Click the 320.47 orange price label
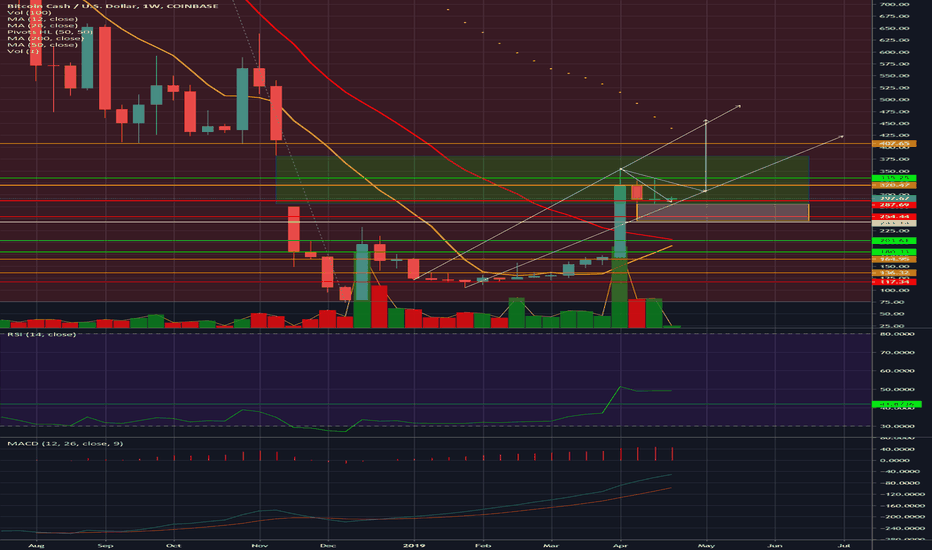The image size is (932, 550). (894, 186)
